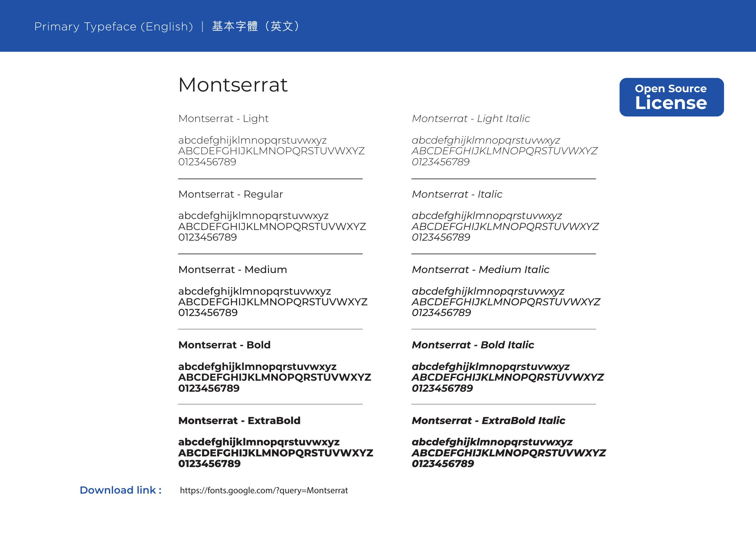Select the large Montserrat heading
The width and height of the screenshot is (756, 535).
click(233, 85)
